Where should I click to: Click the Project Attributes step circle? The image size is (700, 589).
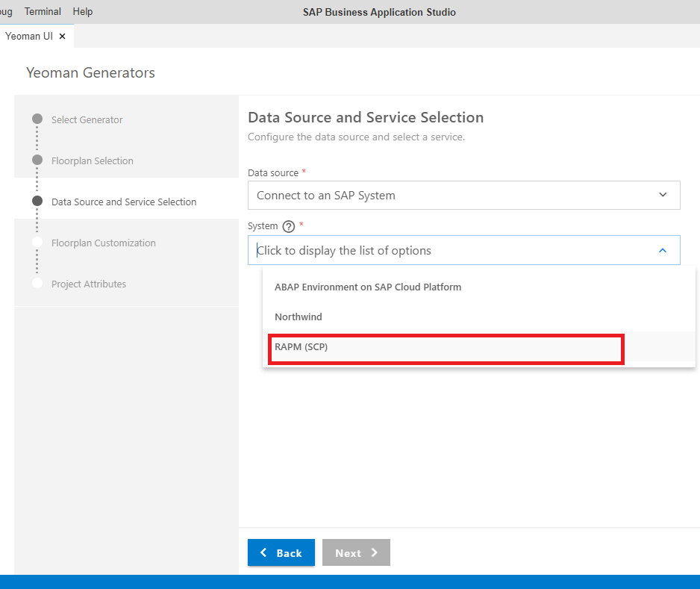pos(37,283)
